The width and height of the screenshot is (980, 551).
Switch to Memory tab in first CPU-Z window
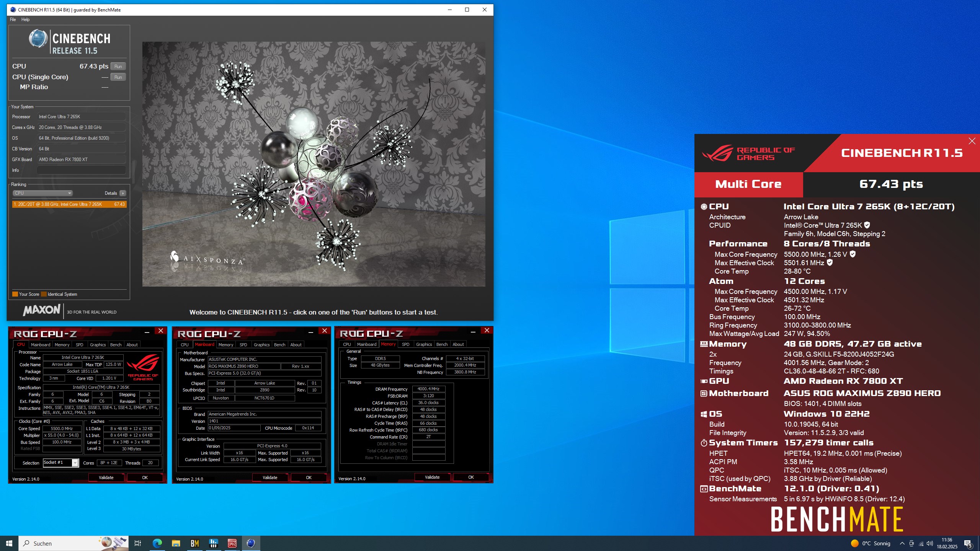[x=62, y=344]
